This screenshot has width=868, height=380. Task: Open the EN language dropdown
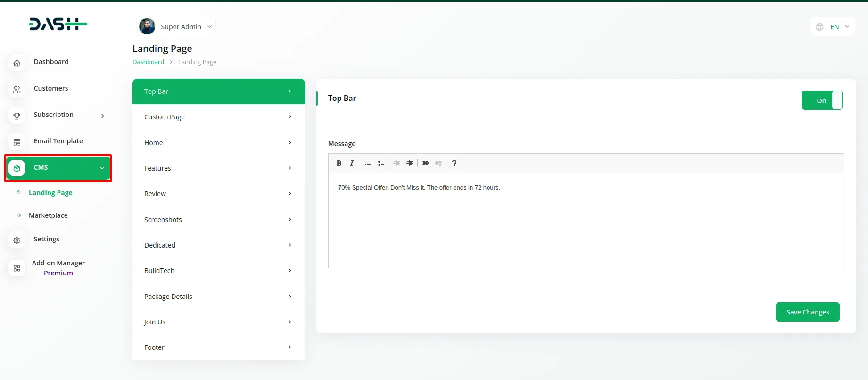click(833, 27)
